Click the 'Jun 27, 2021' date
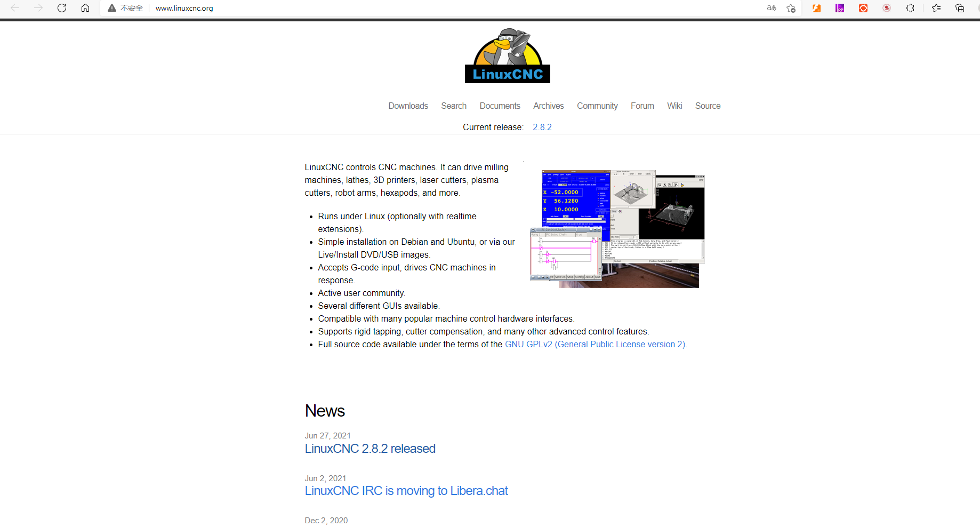 327,436
